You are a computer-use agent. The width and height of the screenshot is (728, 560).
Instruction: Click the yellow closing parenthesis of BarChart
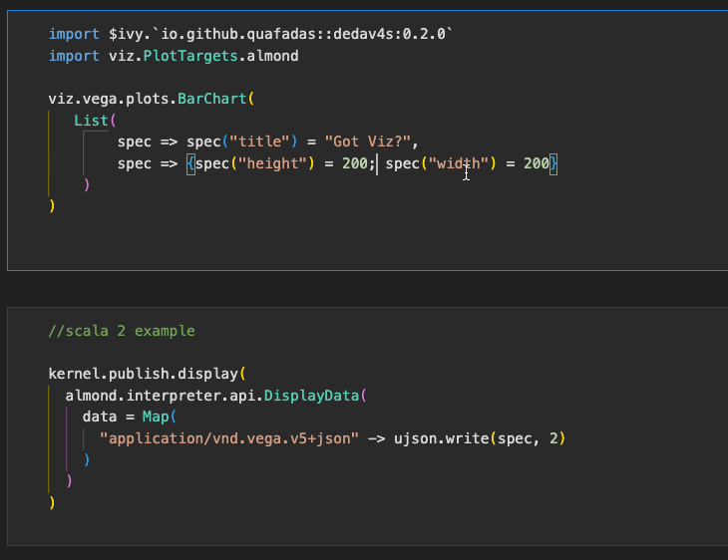click(x=52, y=205)
